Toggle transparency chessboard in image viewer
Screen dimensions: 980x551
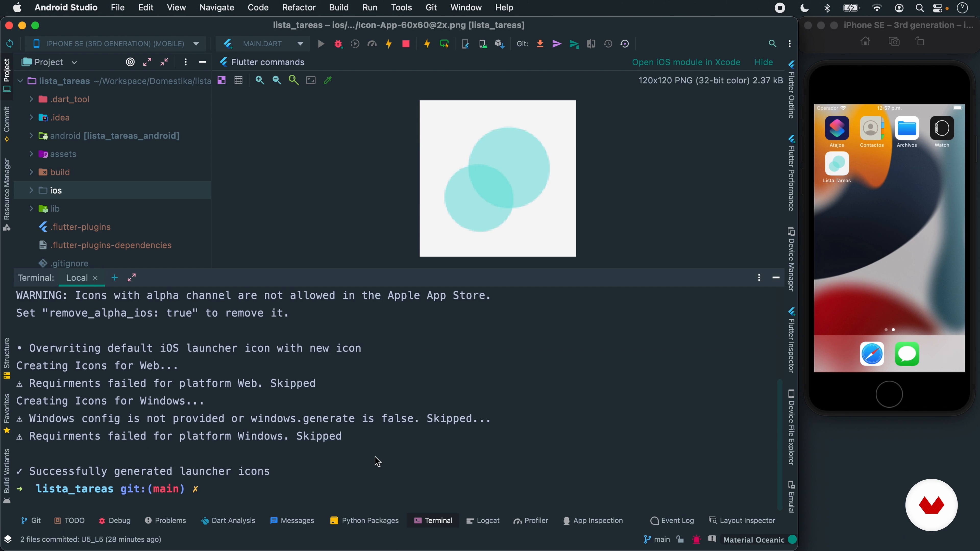222,80
